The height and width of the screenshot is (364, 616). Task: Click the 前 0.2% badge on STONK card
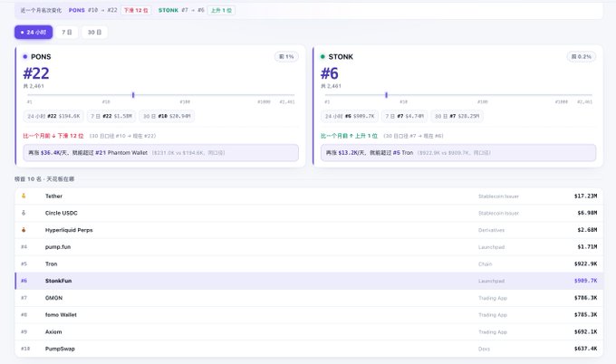(581, 56)
